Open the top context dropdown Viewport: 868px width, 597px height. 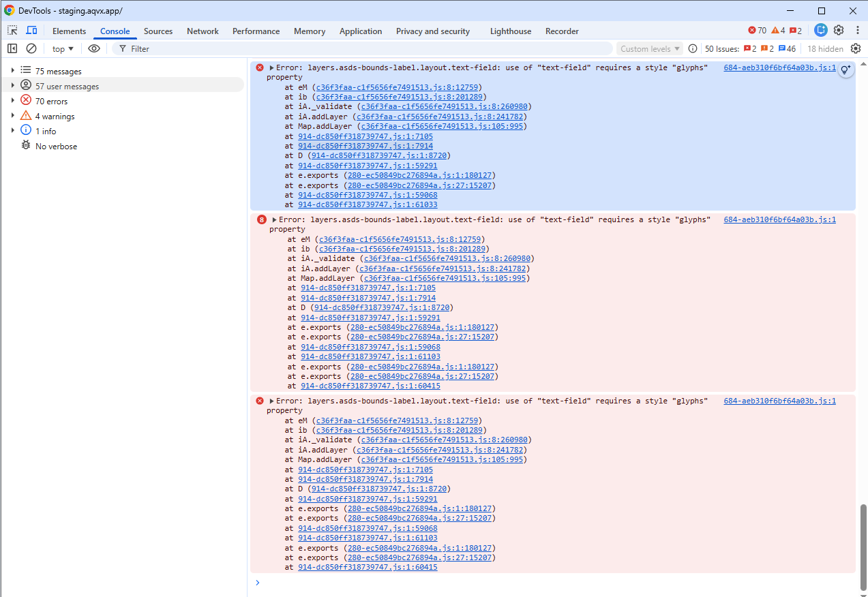point(63,48)
